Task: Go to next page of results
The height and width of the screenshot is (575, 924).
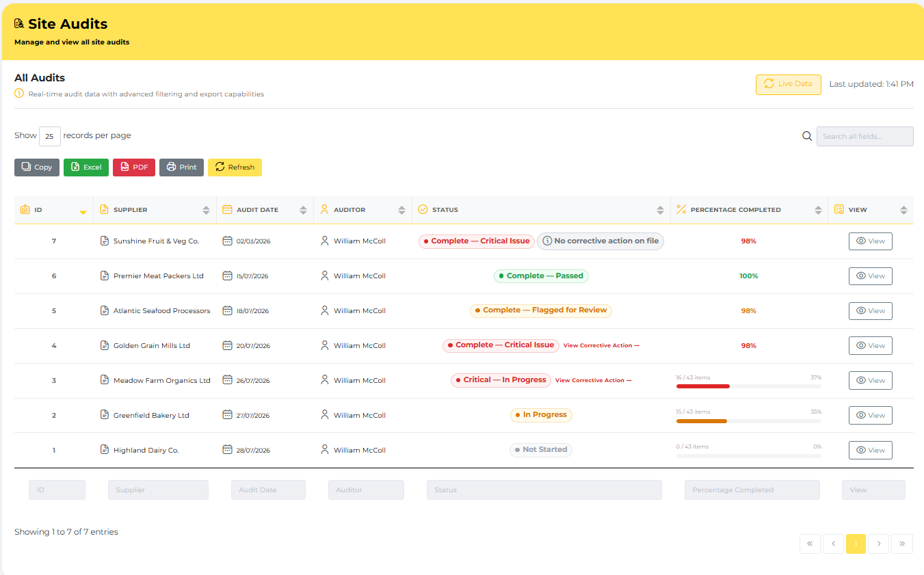Action: pyautogui.click(x=879, y=544)
